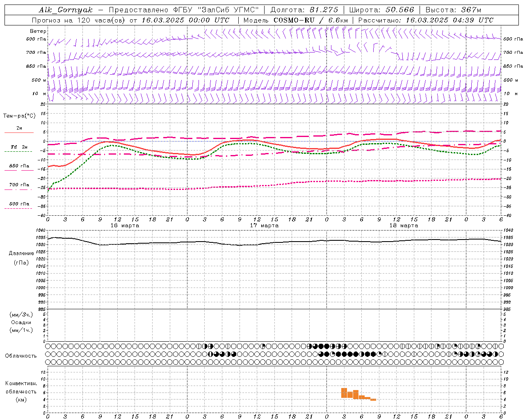Click 'Рассчитано: 16.03.2025 04:39 UTC' text
This screenshot has width=525, height=420.
426,20
